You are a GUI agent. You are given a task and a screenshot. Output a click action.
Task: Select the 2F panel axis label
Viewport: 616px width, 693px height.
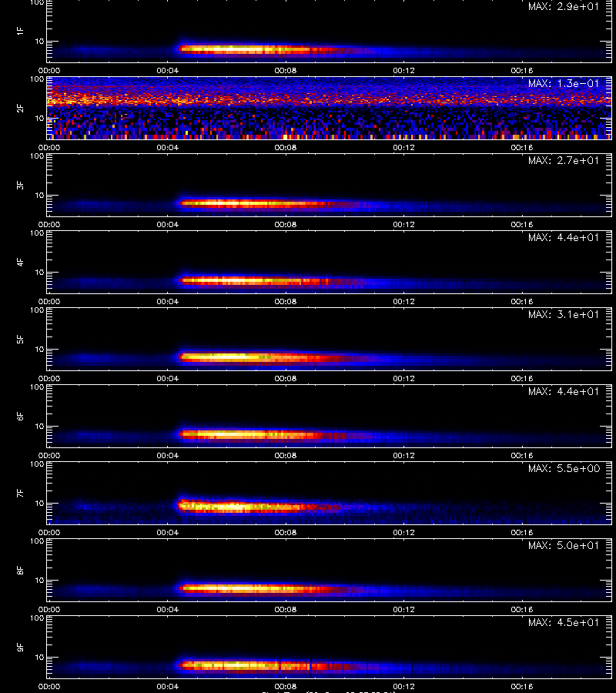(x=20, y=108)
